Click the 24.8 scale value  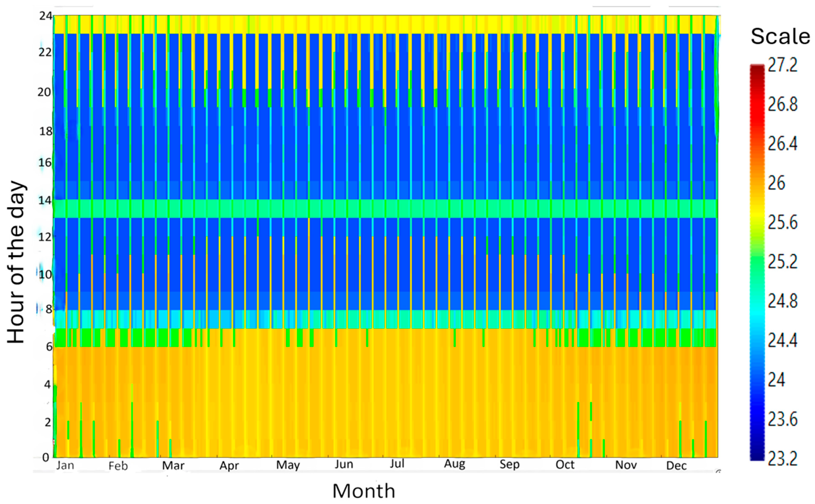pos(783,301)
